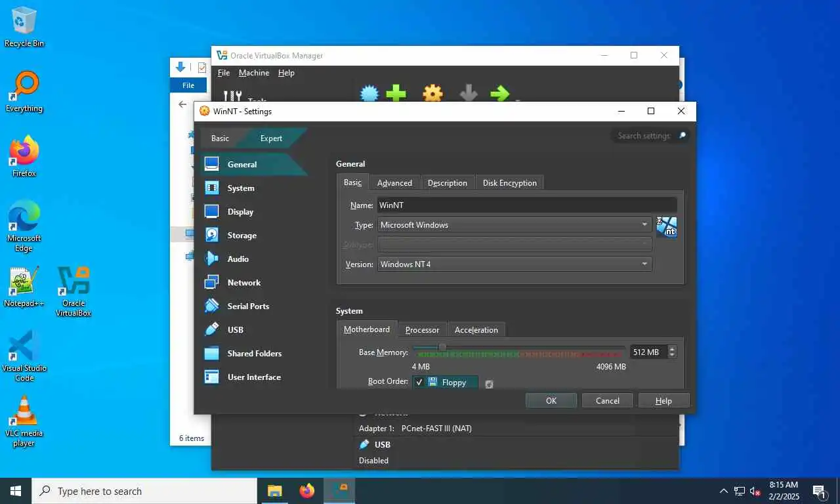Click the Tools wrench icon in VirtualBox Manager
The height and width of the screenshot is (504, 840).
[232, 96]
